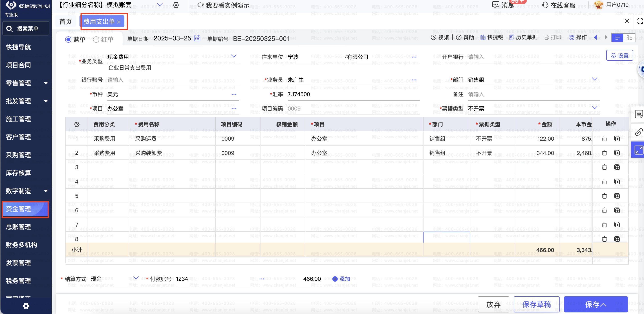The width and height of the screenshot is (644, 314).
Task: Open 在线客服 online support
Action: [x=559, y=5]
